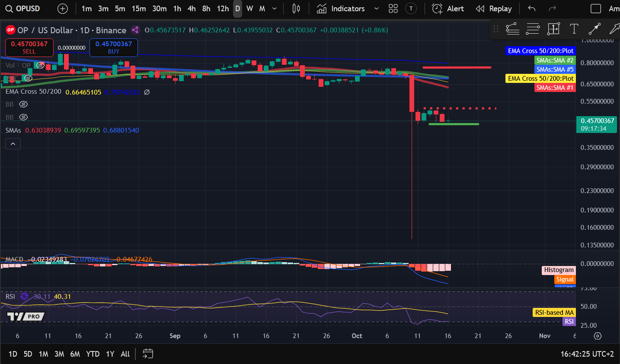Toggle visibility of the Vol · OP indicator
Viewport: 620px width, 364px height.
pos(40,66)
